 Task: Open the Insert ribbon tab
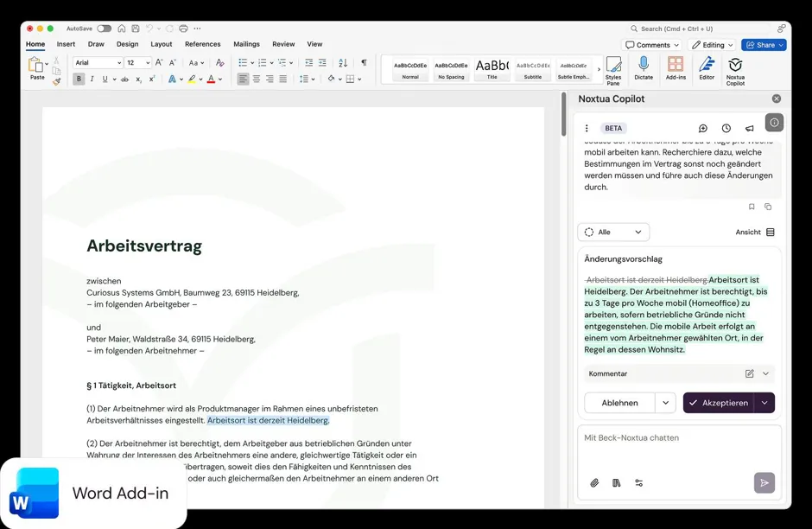66,44
